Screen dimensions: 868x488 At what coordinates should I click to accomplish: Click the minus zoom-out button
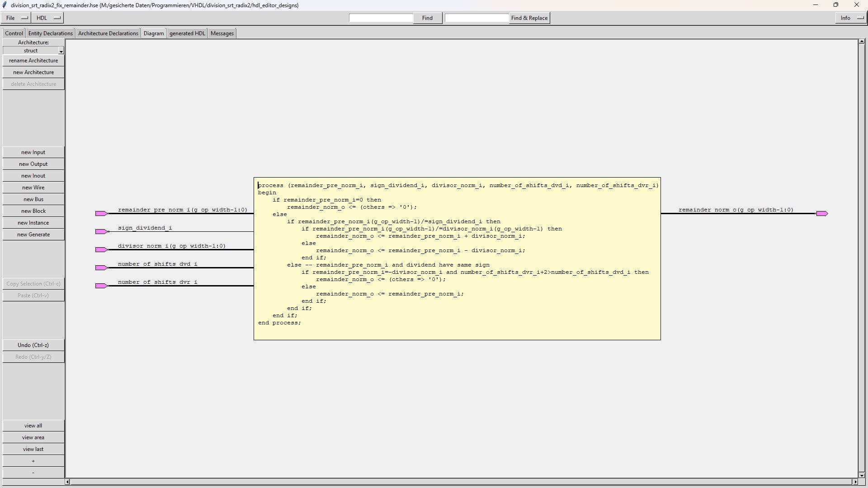coord(33,473)
